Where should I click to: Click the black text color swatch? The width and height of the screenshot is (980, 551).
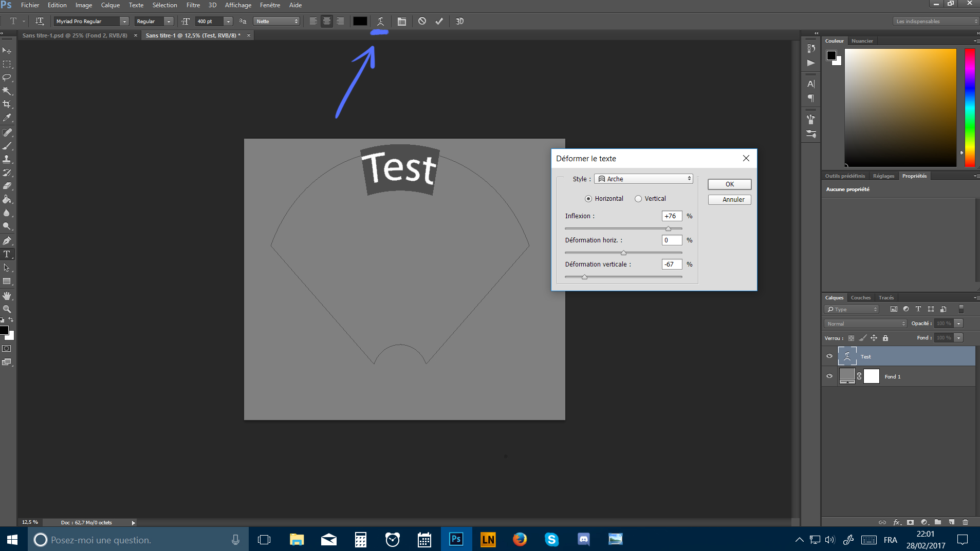tap(360, 22)
